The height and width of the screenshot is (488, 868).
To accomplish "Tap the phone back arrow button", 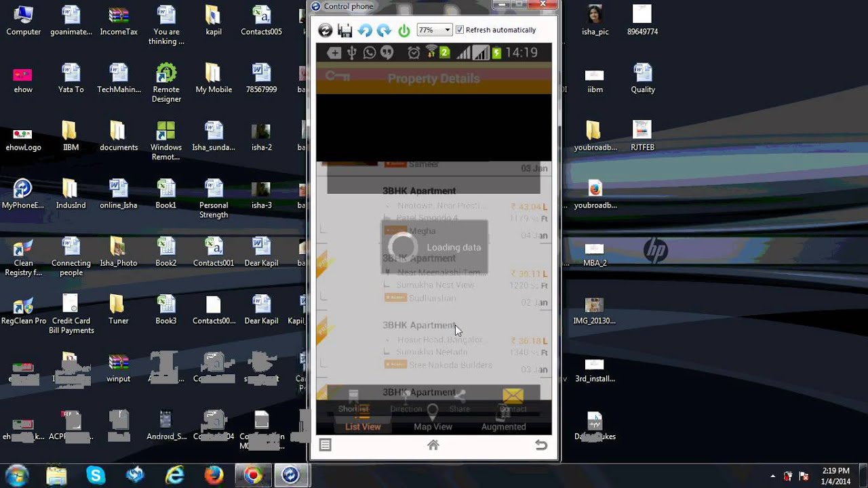I will pyautogui.click(x=541, y=445).
